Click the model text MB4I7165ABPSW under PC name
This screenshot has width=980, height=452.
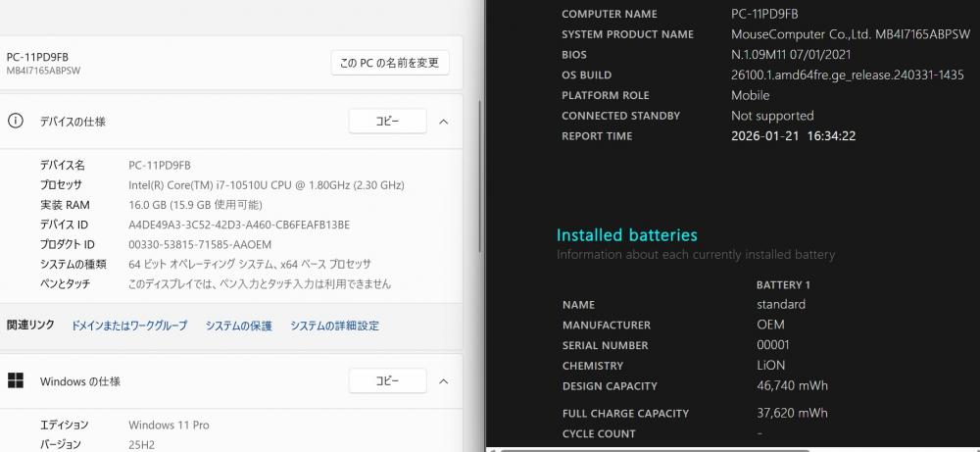43,71
